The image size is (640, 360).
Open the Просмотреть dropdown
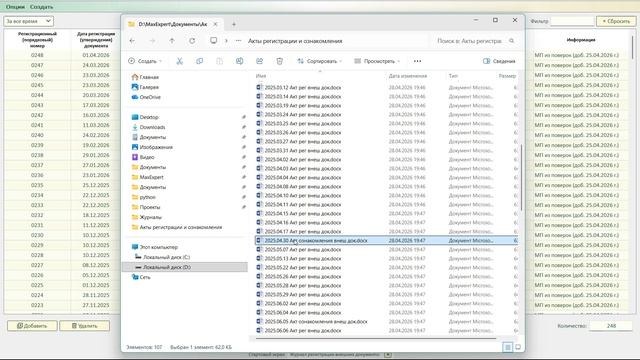377,61
